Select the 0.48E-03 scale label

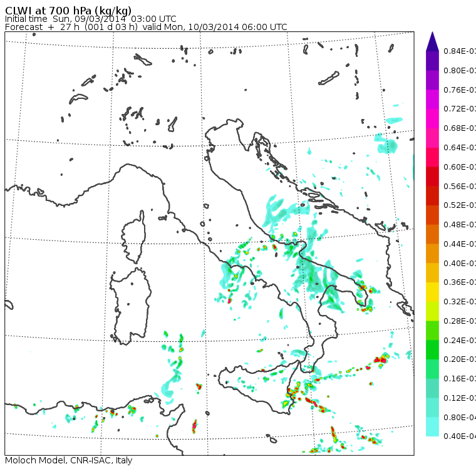pos(460,225)
